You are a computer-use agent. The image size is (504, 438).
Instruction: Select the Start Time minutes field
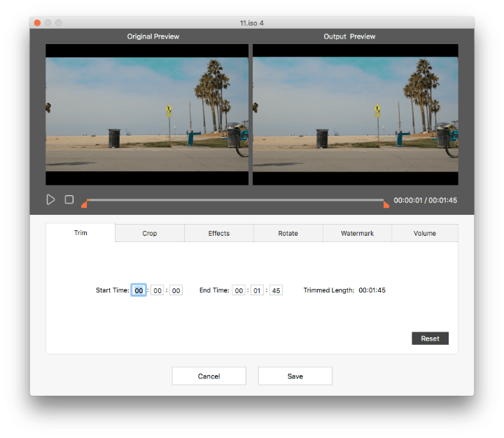[x=157, y=290]
